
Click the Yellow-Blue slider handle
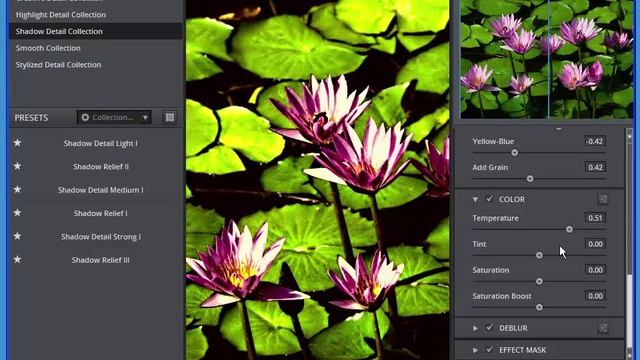click(x=515, y=153)
